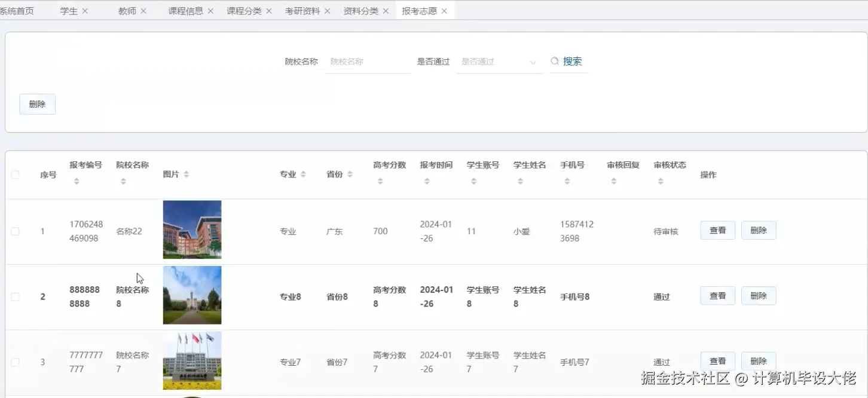
Task: Close the 考研资料 tab
Action: [x=327, y=11]
